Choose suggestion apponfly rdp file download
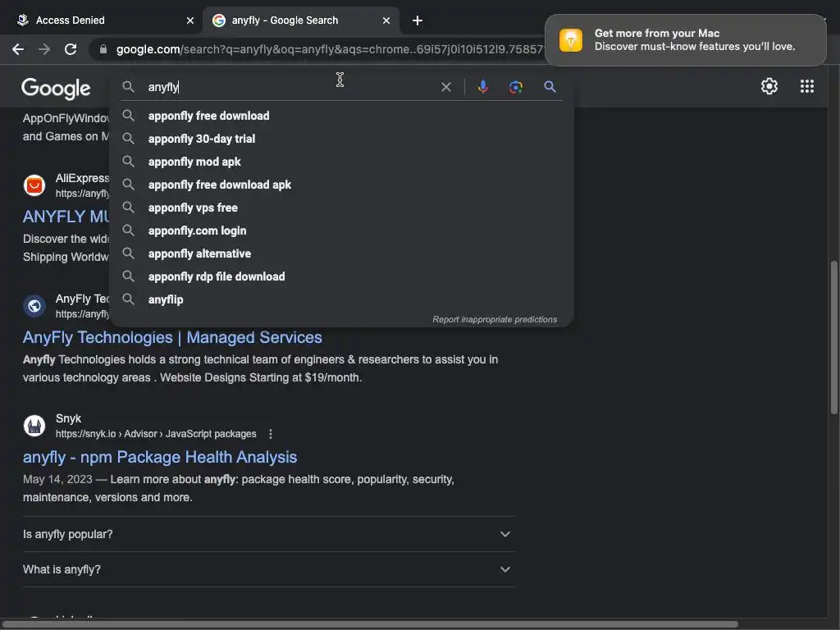The image size is (840, 630). point(341,277)
